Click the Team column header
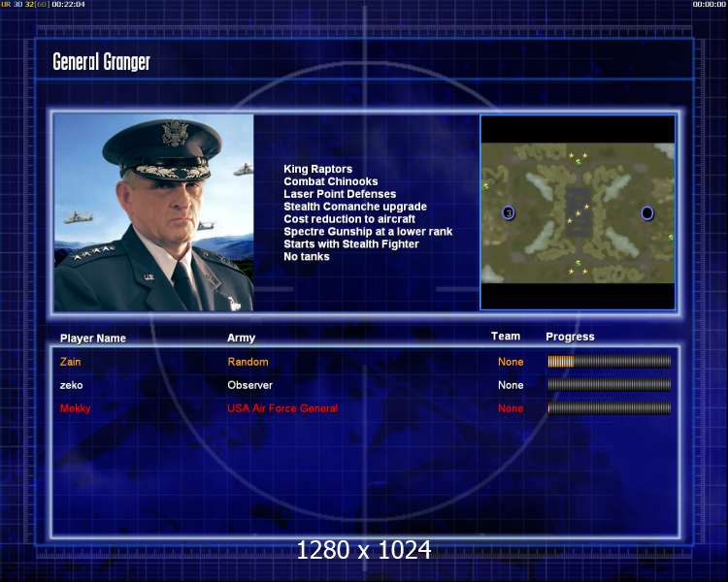Viewport: 728px width, 582px height. [506, 336]
